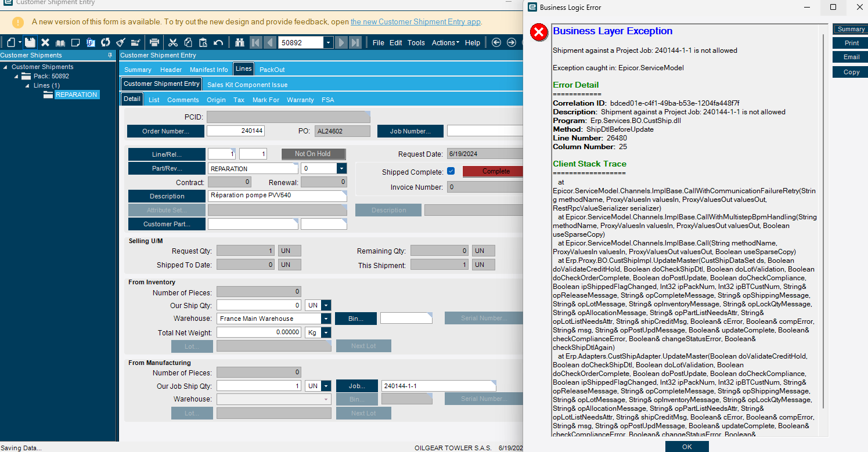Open the France Main Warehouse dropdown
868x452 pixels.
(326, 319)
